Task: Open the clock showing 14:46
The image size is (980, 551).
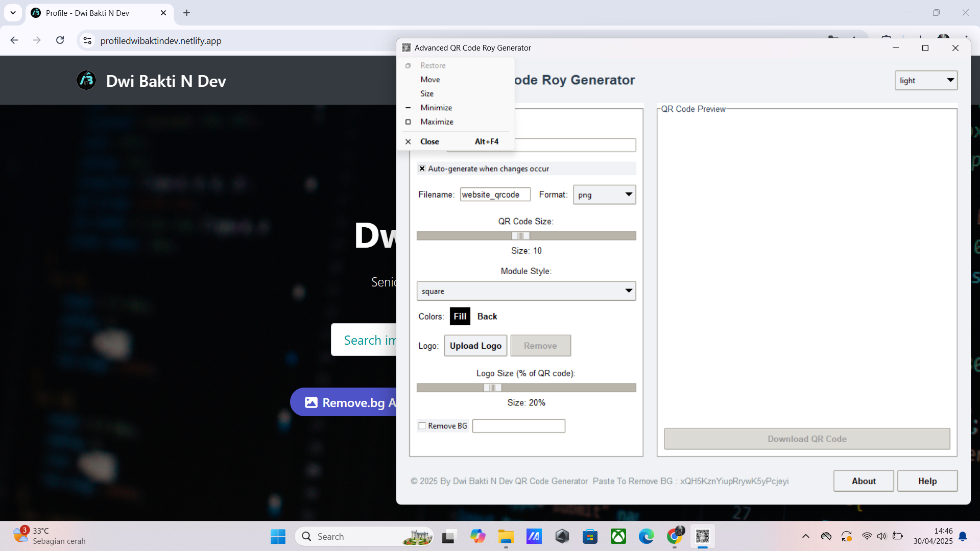Action: pos(933,536)
